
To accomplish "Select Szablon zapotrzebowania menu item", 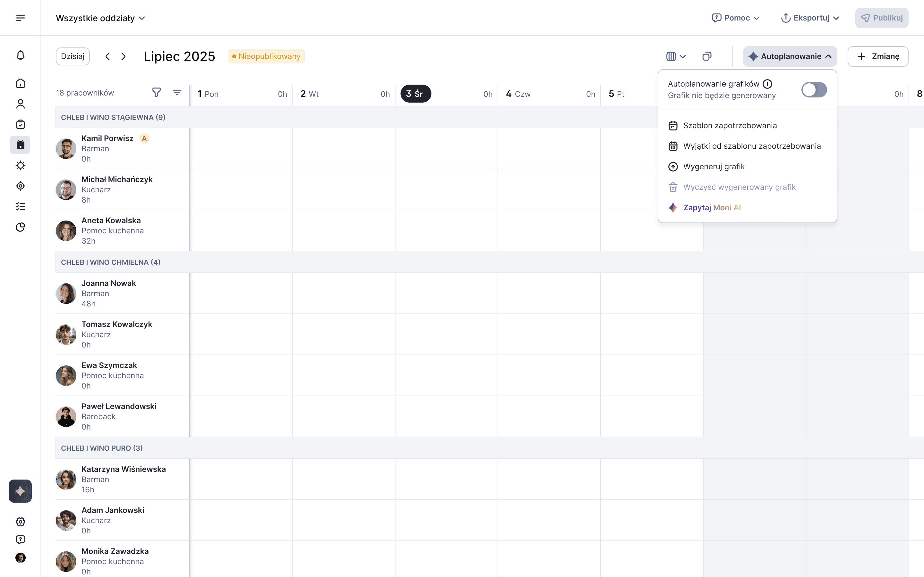I will (730, 126).
